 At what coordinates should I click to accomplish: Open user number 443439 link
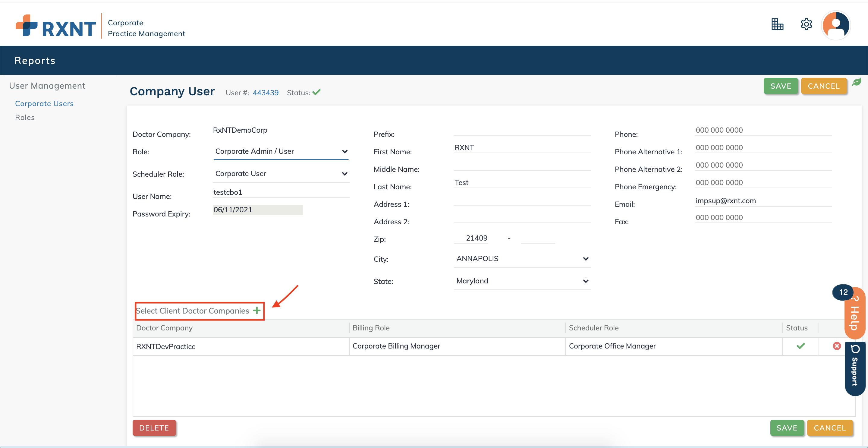coord(266,93)
